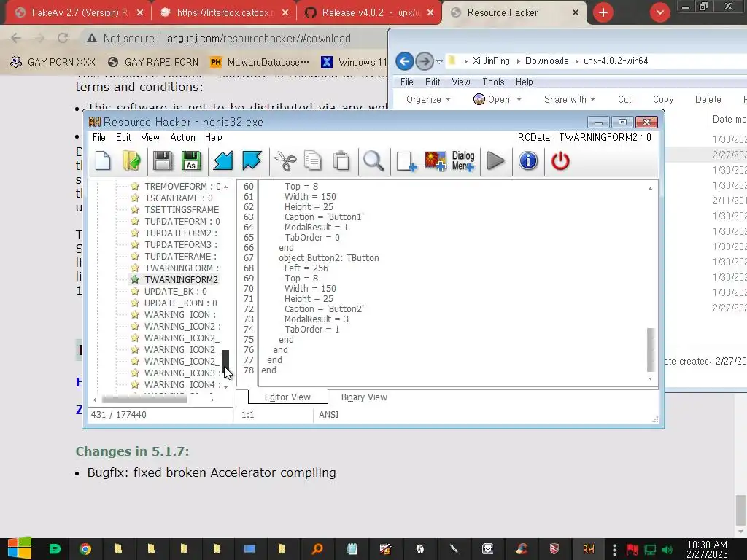
Task: Select the WARNING_ICON3 resource
Action: tap(182, 373)
